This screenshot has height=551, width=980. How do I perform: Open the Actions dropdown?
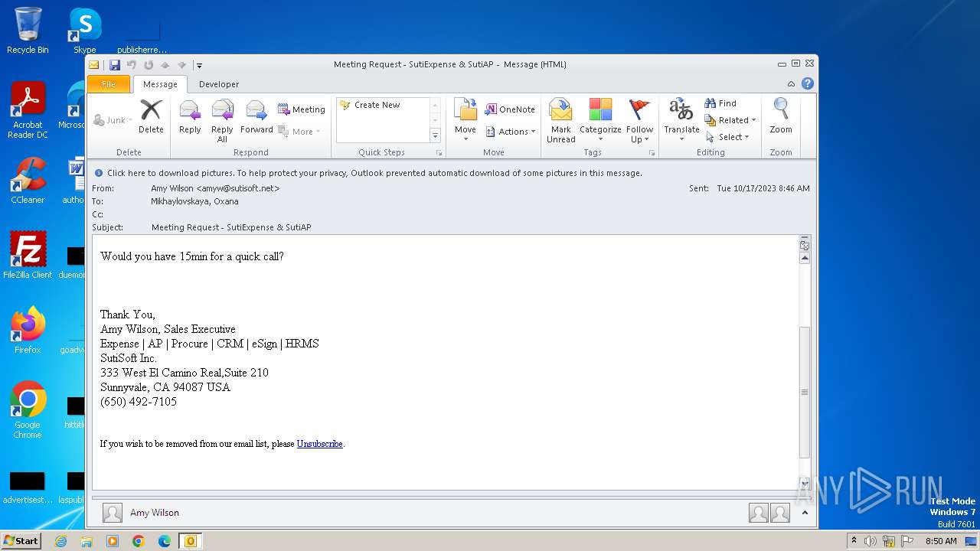tap(511, 132)
